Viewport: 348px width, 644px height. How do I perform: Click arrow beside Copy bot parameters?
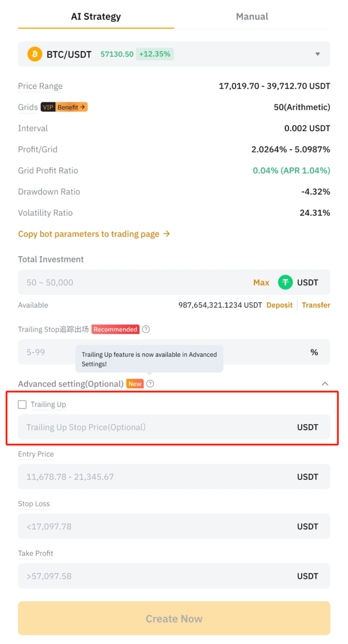[x=166, y=234]
